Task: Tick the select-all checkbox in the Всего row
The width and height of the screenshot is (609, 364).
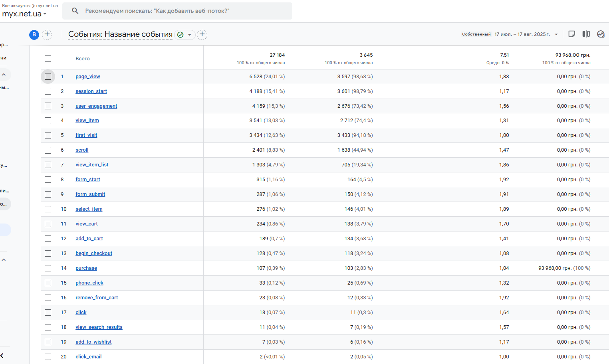Action: coord(48,59)
